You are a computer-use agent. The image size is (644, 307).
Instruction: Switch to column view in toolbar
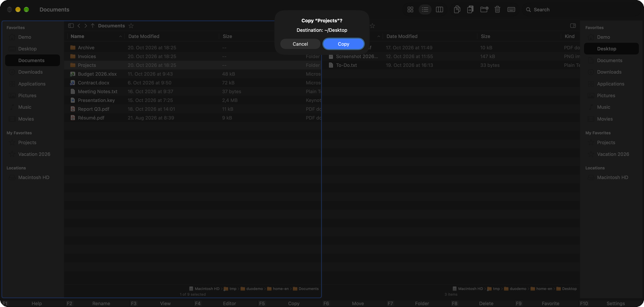440,10
